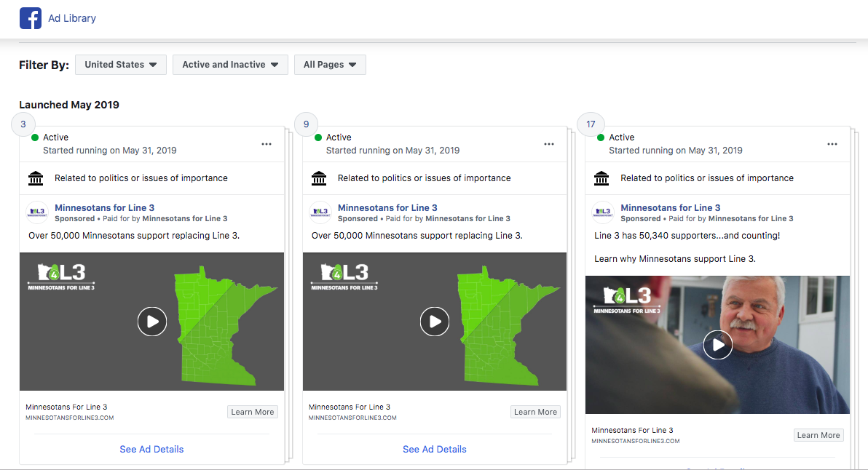Open the Ad Library link
The image size is (868, 470).
tap(72, 18)
